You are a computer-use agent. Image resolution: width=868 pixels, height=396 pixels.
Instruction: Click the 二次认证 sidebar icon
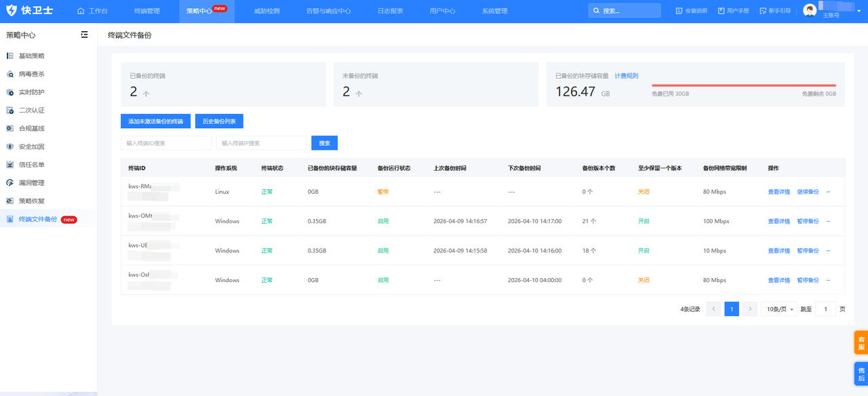click(x=10, y=111)
